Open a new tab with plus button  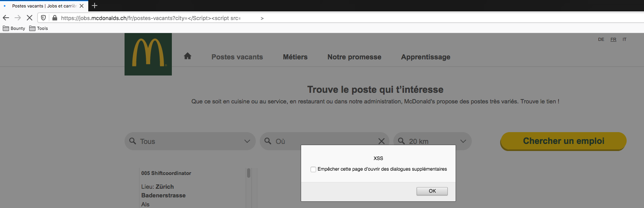95,6
